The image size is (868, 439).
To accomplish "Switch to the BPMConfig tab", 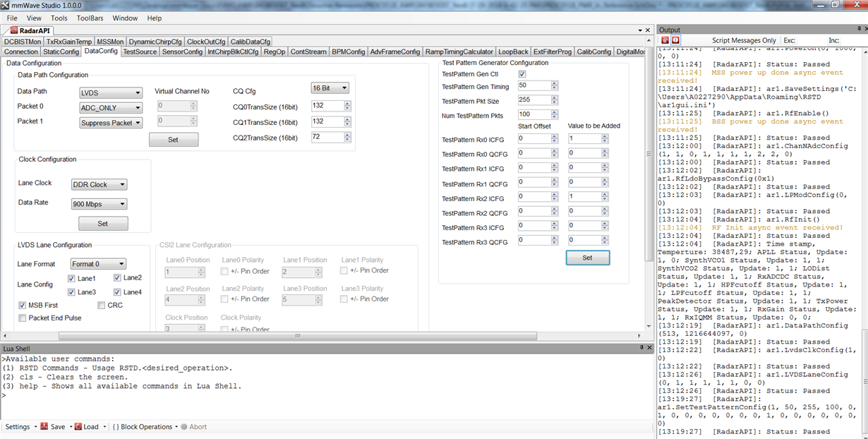I will pyautogui.click(x=349, y=52).
